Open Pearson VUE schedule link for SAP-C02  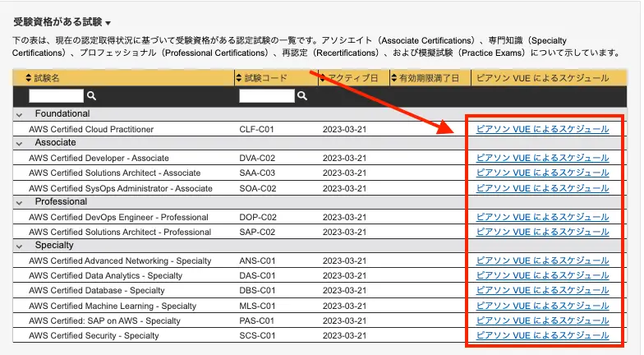[542, 232]
